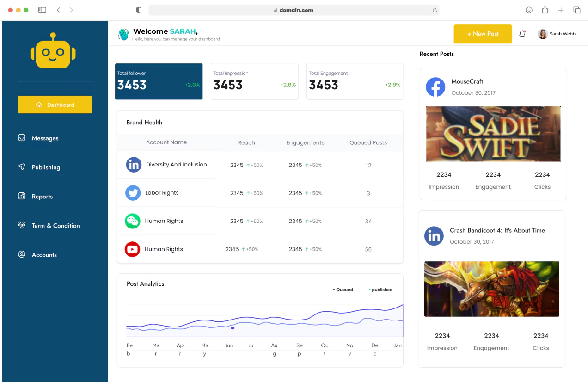Open the Sarah Webb profile menu

557,33
